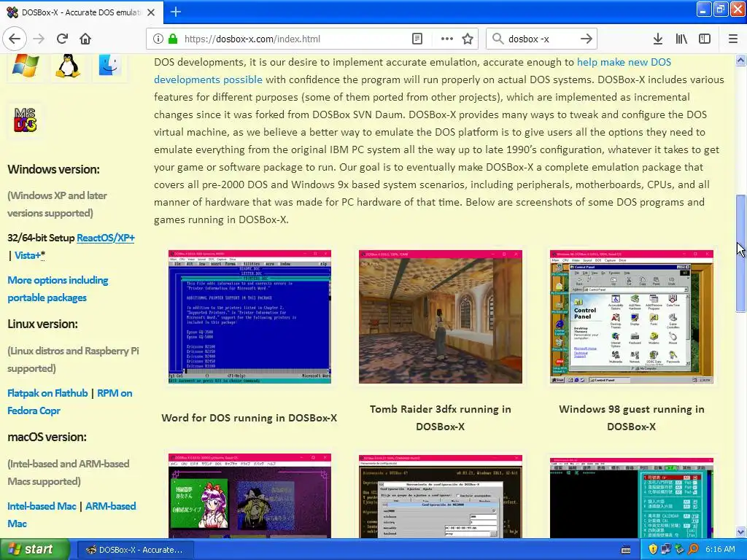Click the Windows version heading

53,169
